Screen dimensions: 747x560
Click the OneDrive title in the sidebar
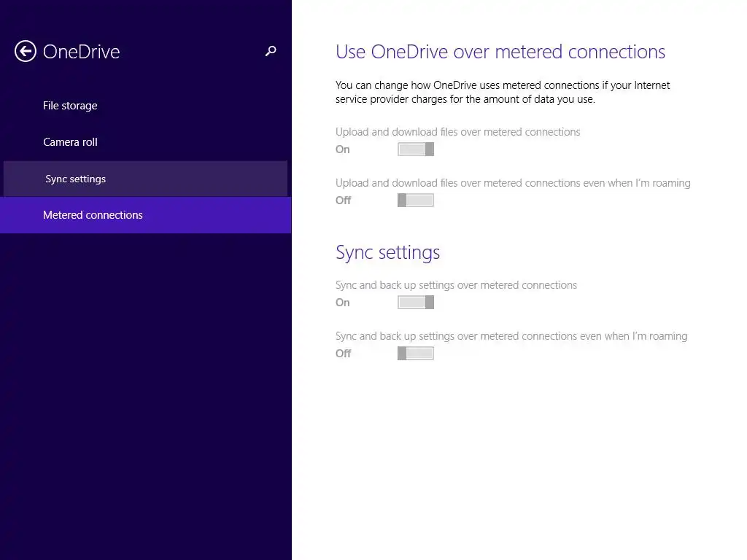pos(82,52)
